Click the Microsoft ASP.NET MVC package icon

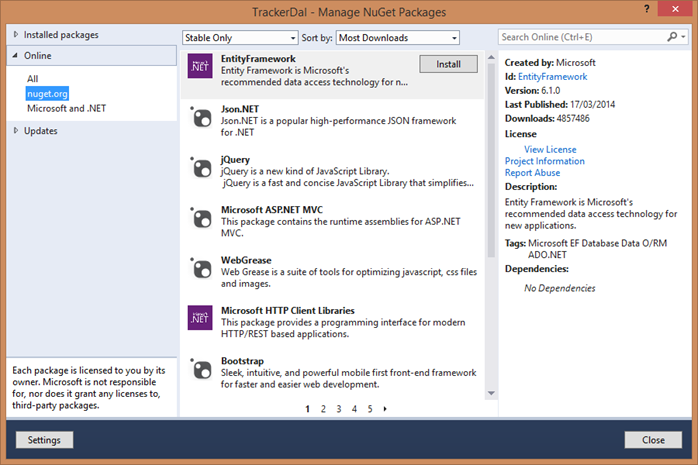click(x=201, y=218)
